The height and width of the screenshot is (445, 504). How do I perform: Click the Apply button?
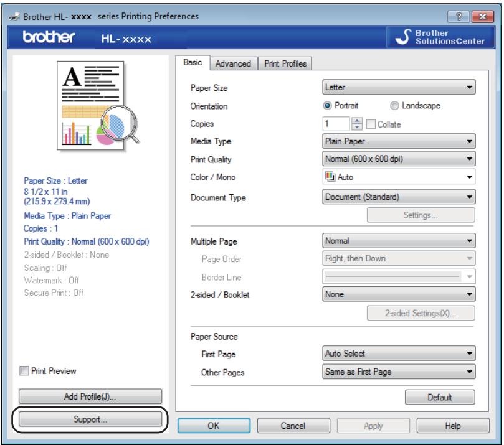(373, 426)
